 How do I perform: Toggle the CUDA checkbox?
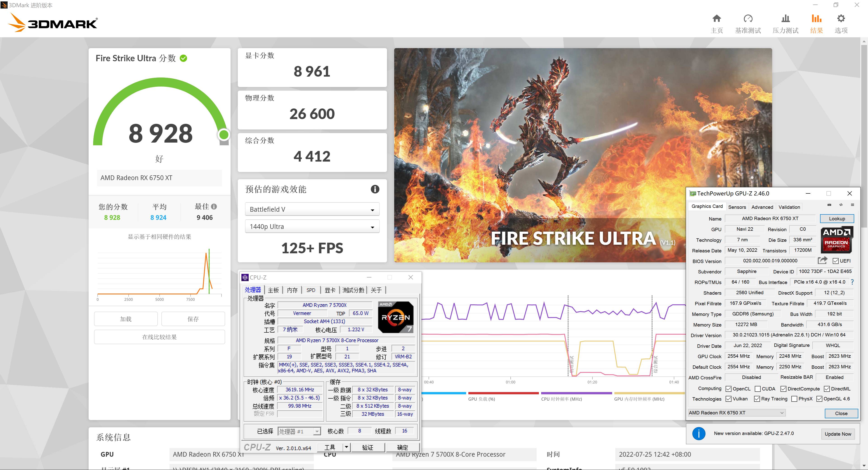click(758, 389)
